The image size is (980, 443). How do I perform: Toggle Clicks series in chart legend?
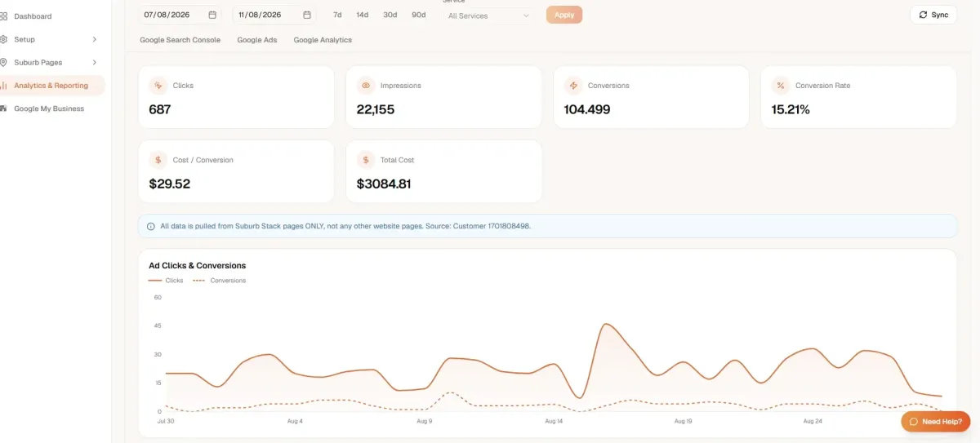(166, 281)
